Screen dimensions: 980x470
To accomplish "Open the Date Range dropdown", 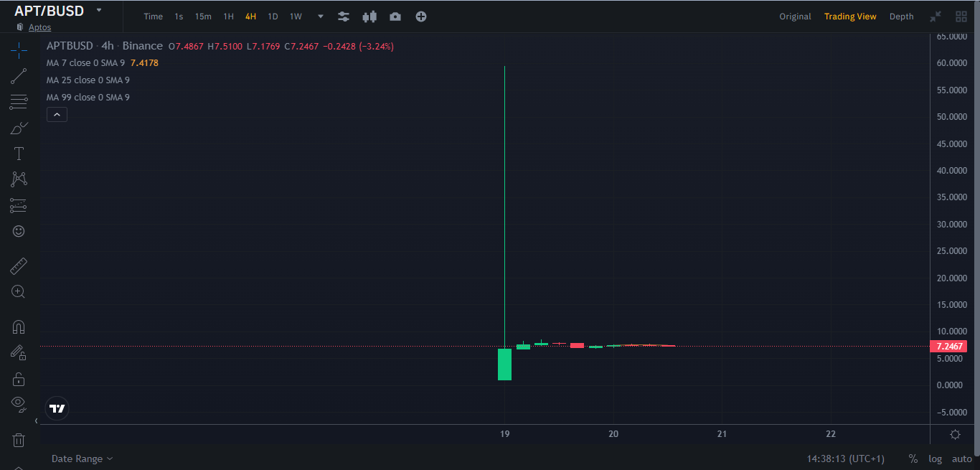I will coord(82,459).
